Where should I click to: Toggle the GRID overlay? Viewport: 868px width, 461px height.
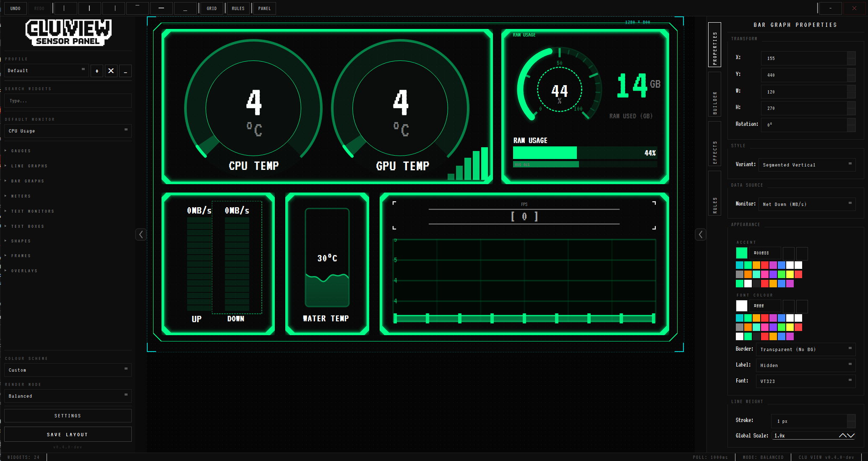211,8
